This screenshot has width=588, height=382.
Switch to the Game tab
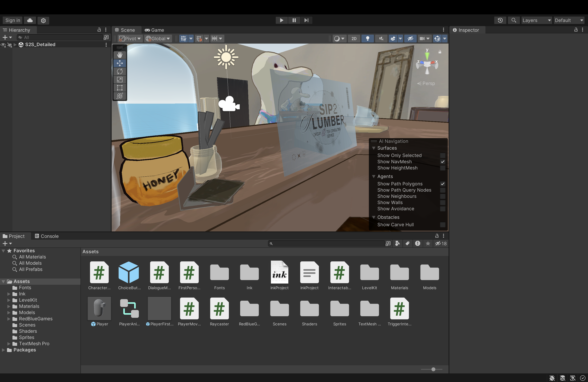coord(155,30)
